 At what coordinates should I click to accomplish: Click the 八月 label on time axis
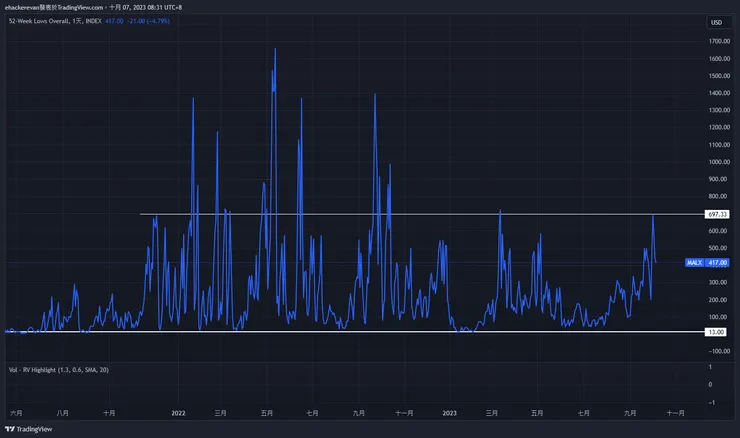62,413
